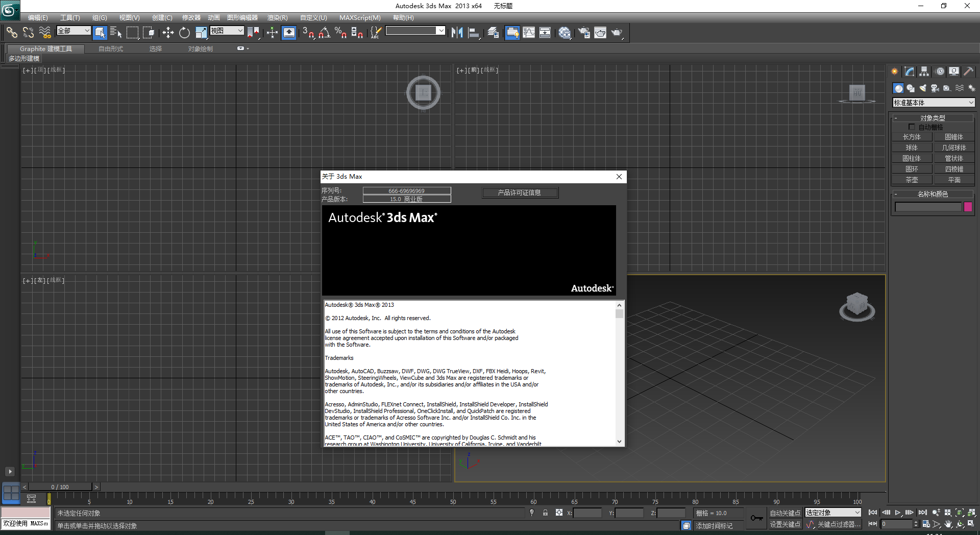The height and width of the screenshot is (535, 980).
Task: Expand the trackbar panel arrow at left
Action: (x=10, y=471)
